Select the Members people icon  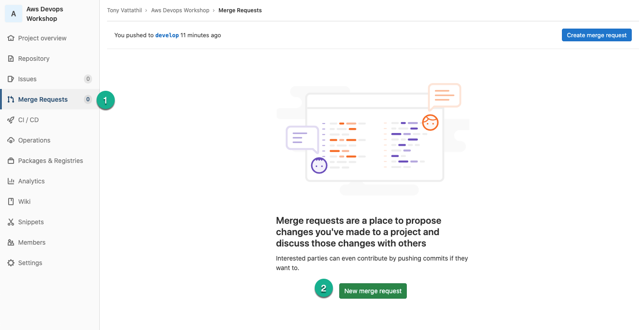[x=11, y=242]
